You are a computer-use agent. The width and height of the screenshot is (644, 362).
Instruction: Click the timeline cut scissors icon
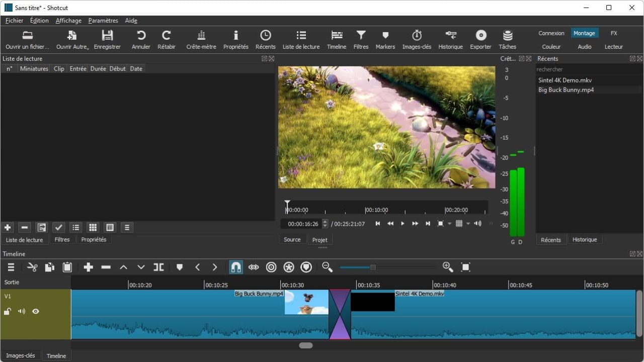(x=32, y=267)
